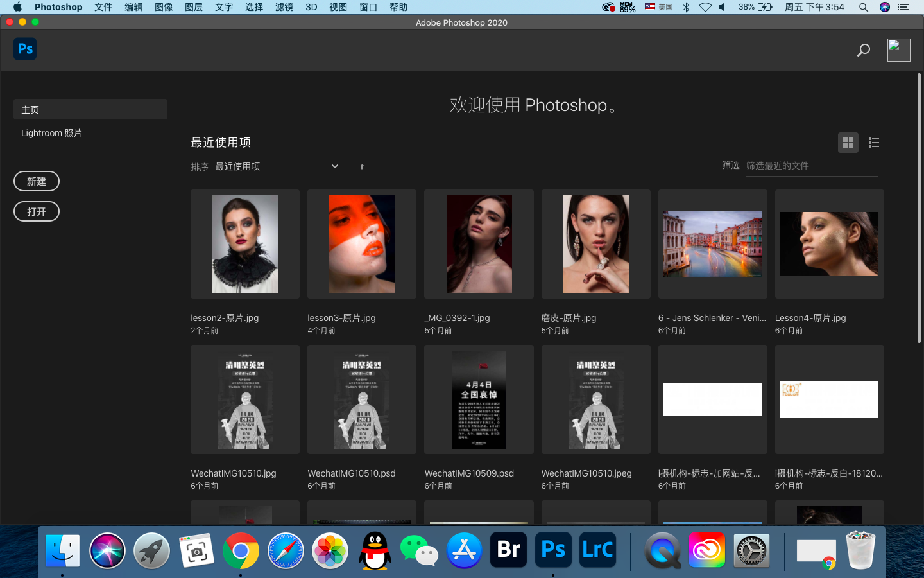924x578 pixels.
Task: Open Google Chrome from the Dock
Action: click(241, 550)
